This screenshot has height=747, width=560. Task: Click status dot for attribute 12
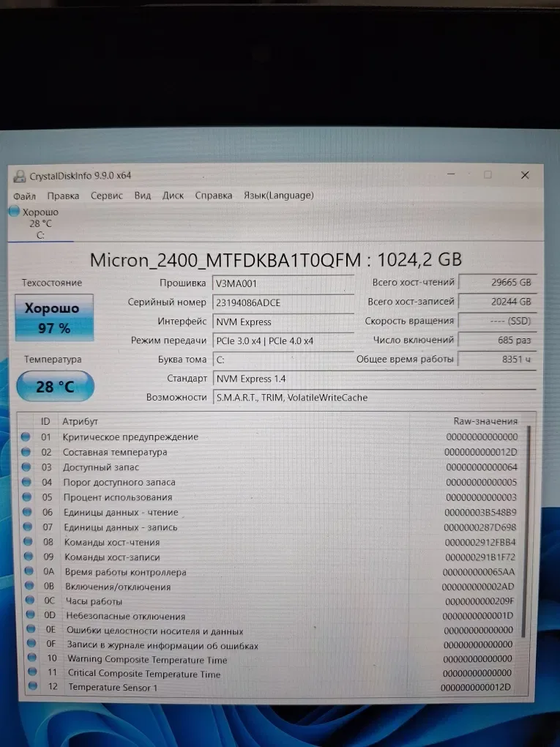(x=33, y=686)
